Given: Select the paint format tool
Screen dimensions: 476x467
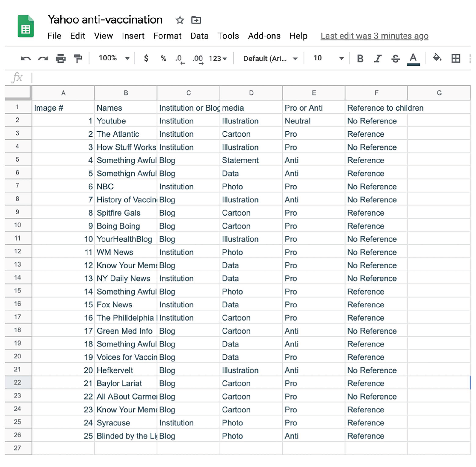Looking at the screenshot, I should (x=78, y=58).
